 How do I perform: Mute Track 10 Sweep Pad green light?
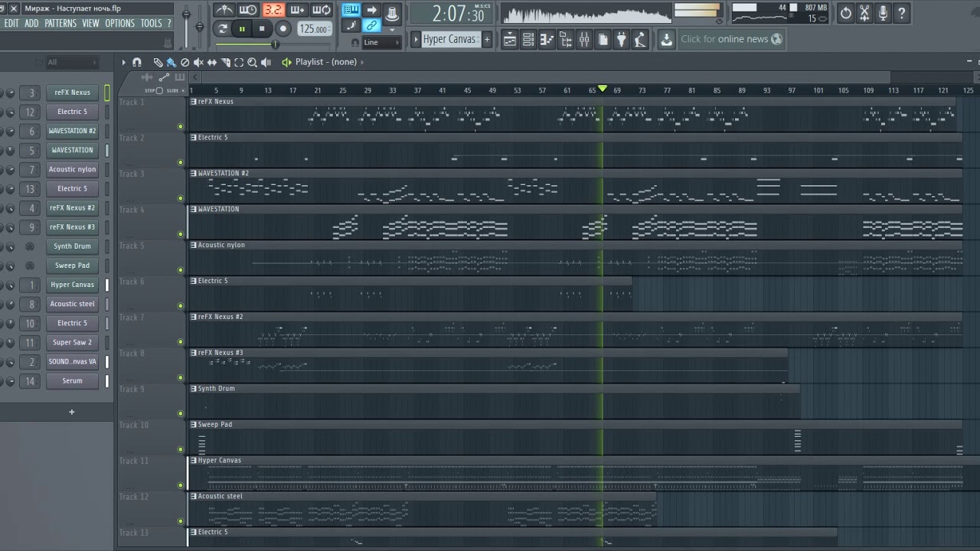tap(181, 450)
